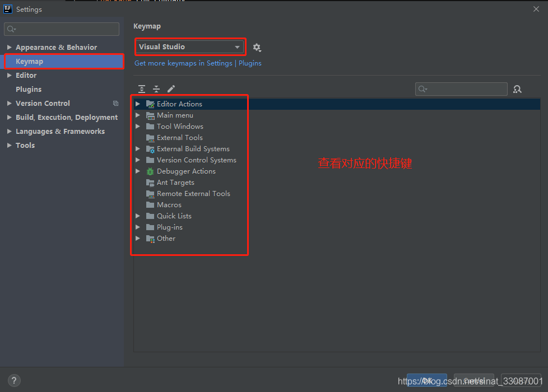Click the Ant Targets folder icon

click(150, 183)
